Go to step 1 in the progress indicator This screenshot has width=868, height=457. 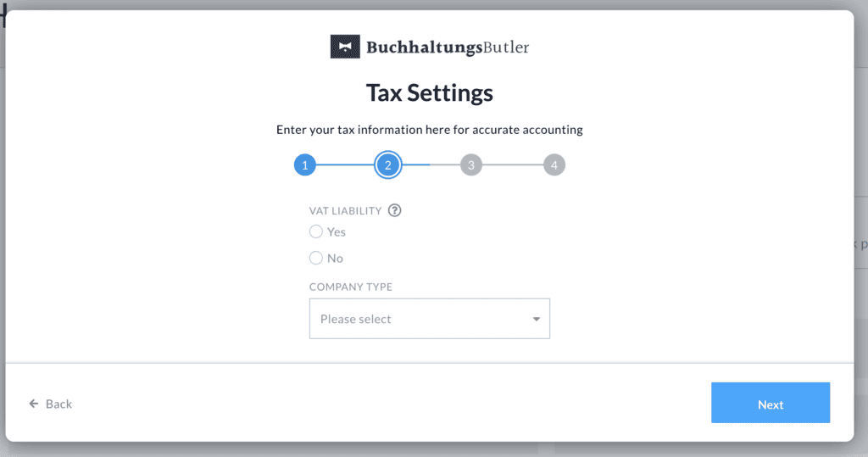(305, 165)
